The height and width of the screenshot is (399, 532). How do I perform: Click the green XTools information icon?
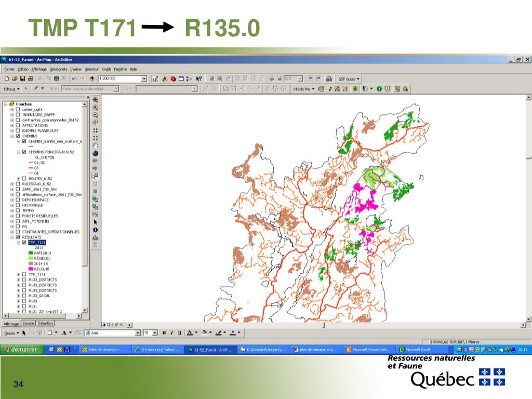coord(379,89)
